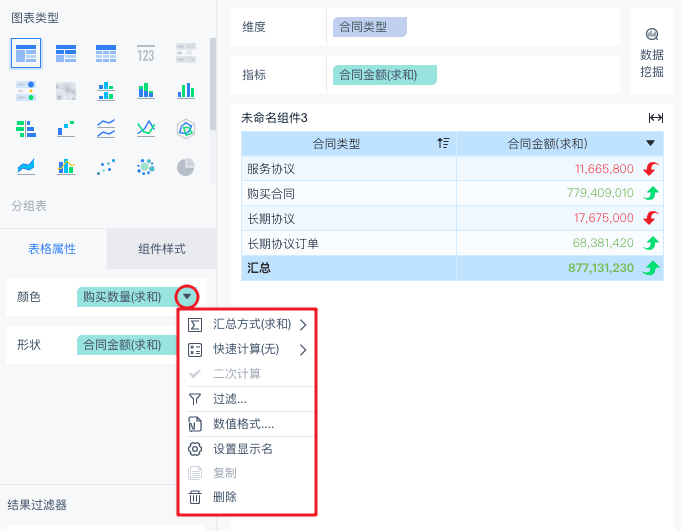
Task: Click the 长期协议订单 table row cell
Action: tap(349, 243)
